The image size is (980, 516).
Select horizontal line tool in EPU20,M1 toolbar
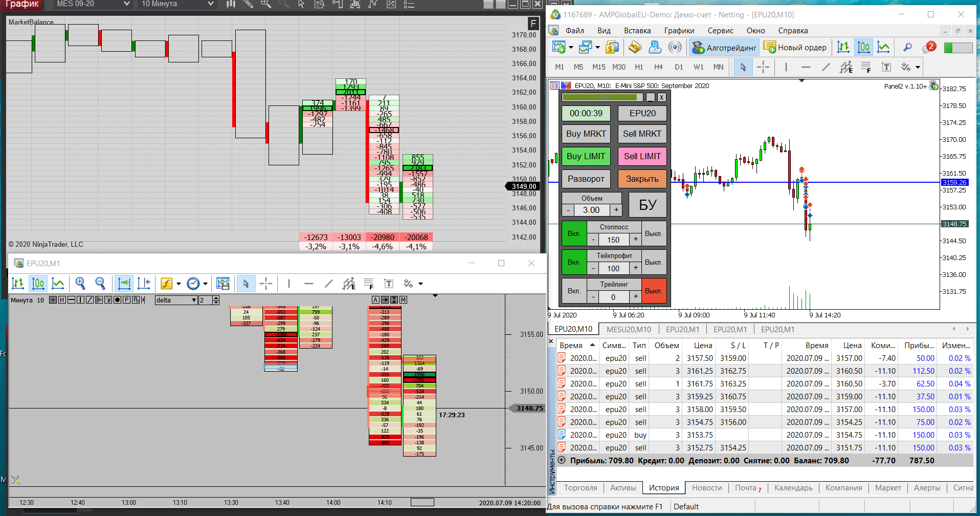click(308, 283)
